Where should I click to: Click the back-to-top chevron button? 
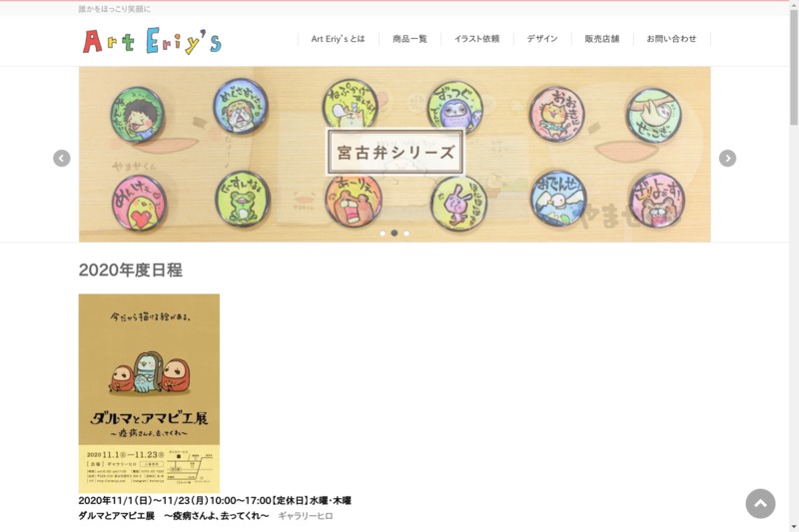(x=760, y=503)
